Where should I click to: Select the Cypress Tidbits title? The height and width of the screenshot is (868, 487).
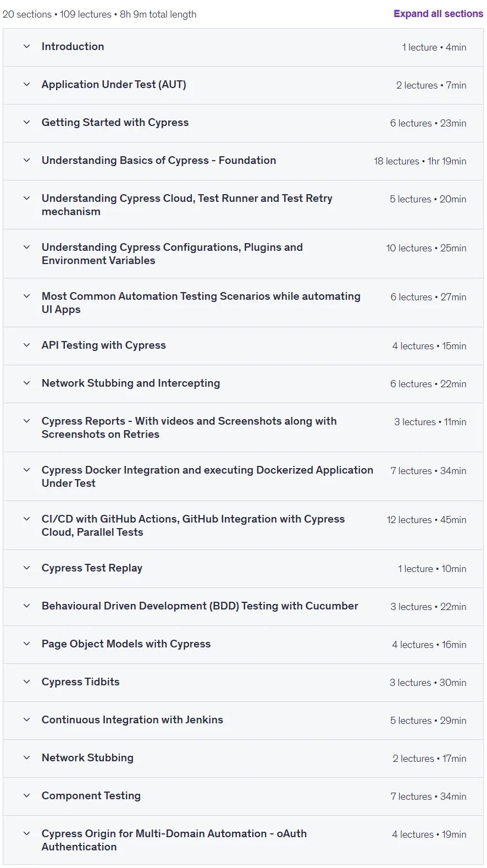[x=80, y=682]
